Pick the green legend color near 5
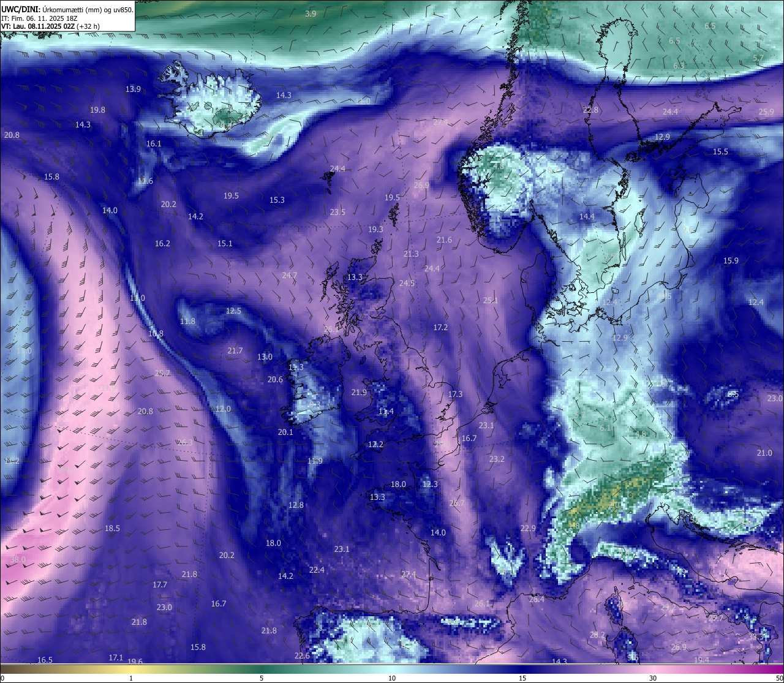The image size is (784, 683). (x=262, y=669)
